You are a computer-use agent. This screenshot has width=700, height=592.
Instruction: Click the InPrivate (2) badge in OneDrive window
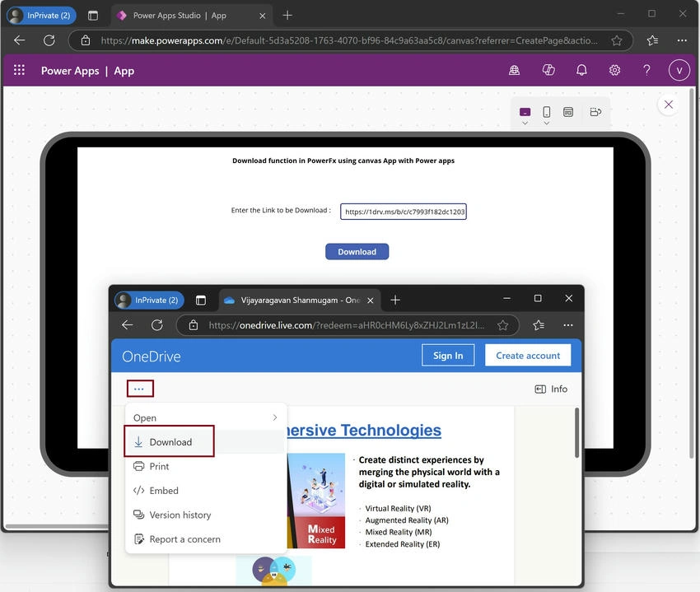[149, 301]
